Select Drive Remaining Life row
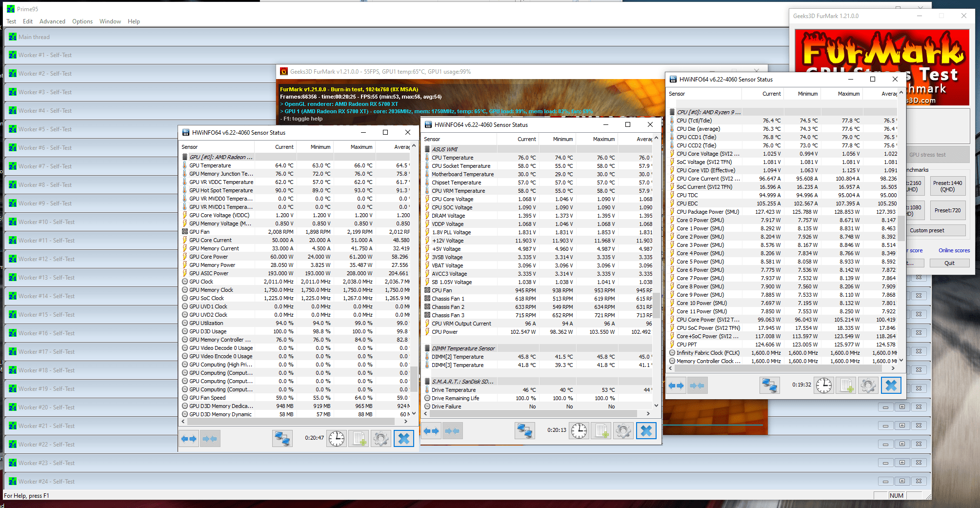 pyautogui.click(x=538, y=398)
